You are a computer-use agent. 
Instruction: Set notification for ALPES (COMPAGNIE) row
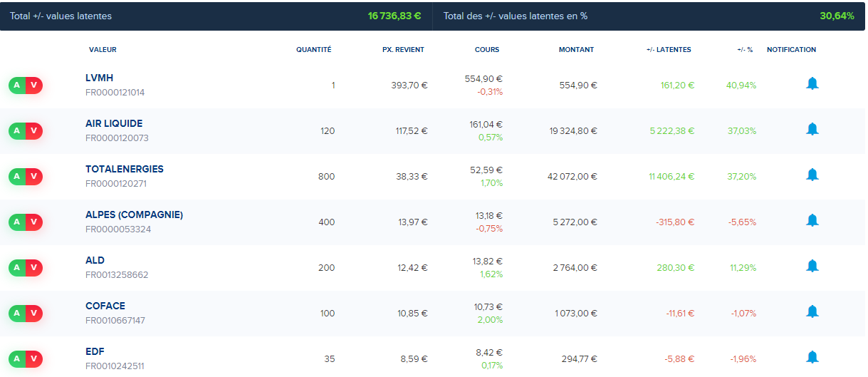(x=812, y=221)
